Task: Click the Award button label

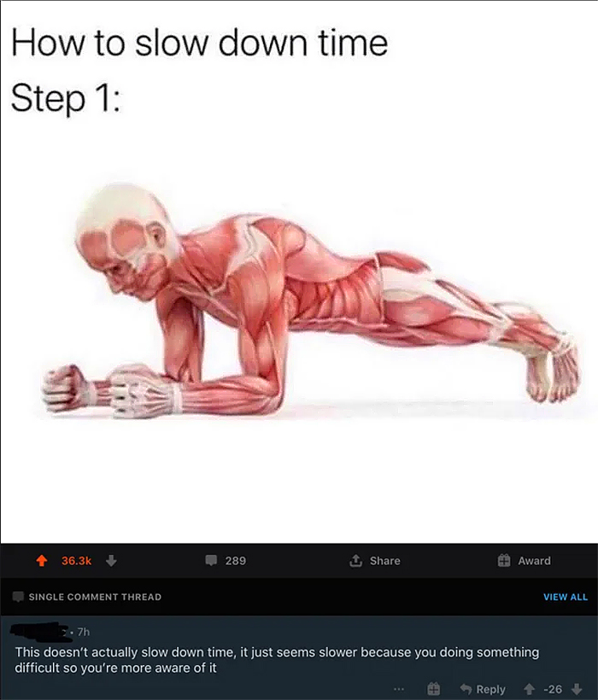Action: click(x=534, y=561)
